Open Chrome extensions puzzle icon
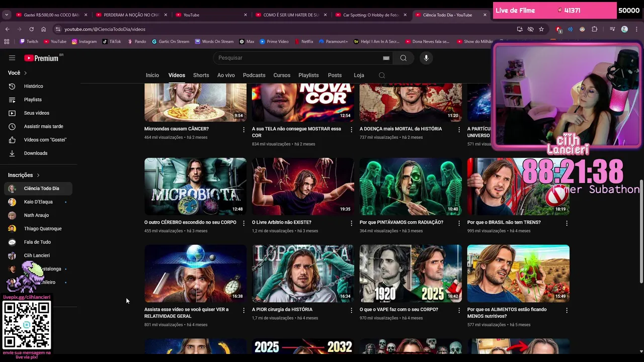 point(595,29)
